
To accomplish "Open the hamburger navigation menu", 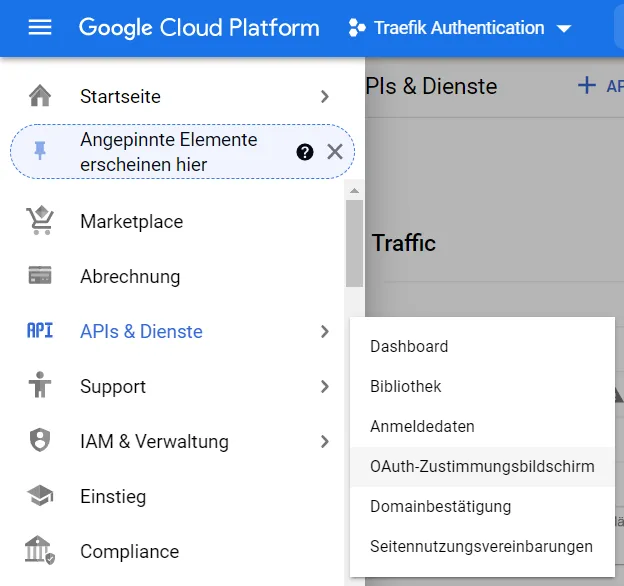I will pyautogui.click(x=40, y=27).
